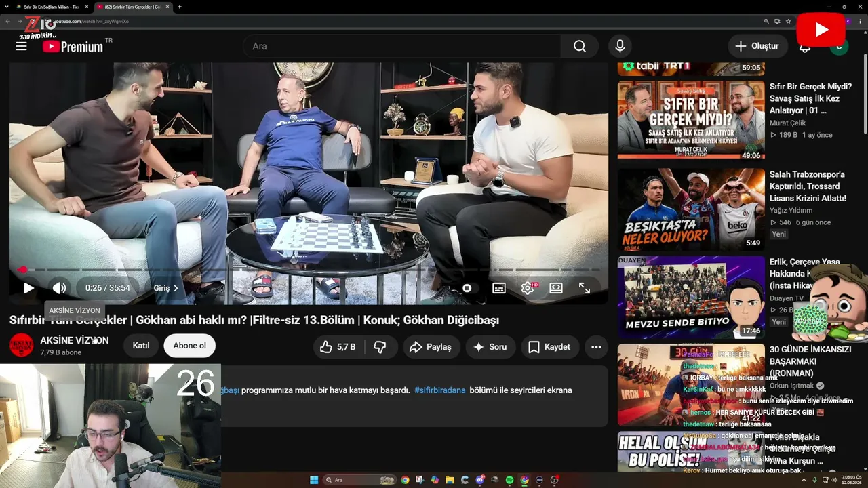
Task: Open the taskbar clock and date
Action: tap(852, 480)
